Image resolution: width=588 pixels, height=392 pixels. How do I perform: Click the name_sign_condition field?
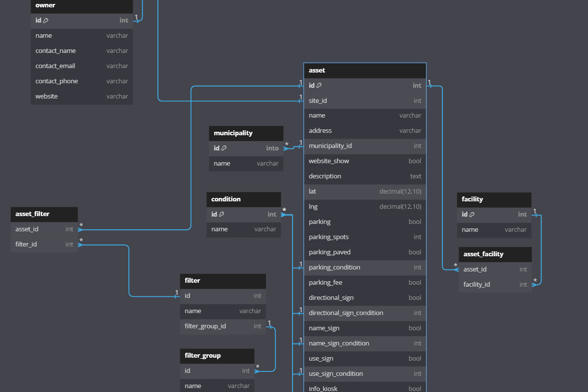[365, 344]
